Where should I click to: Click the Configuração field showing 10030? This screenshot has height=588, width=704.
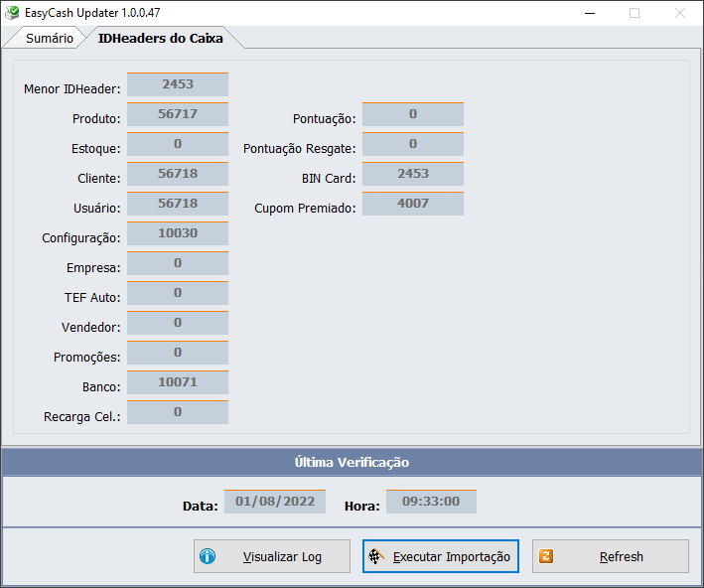(178, 233)
